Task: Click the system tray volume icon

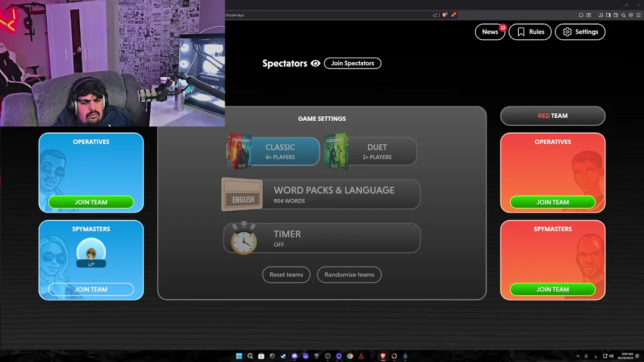Action: coord(611,356)
